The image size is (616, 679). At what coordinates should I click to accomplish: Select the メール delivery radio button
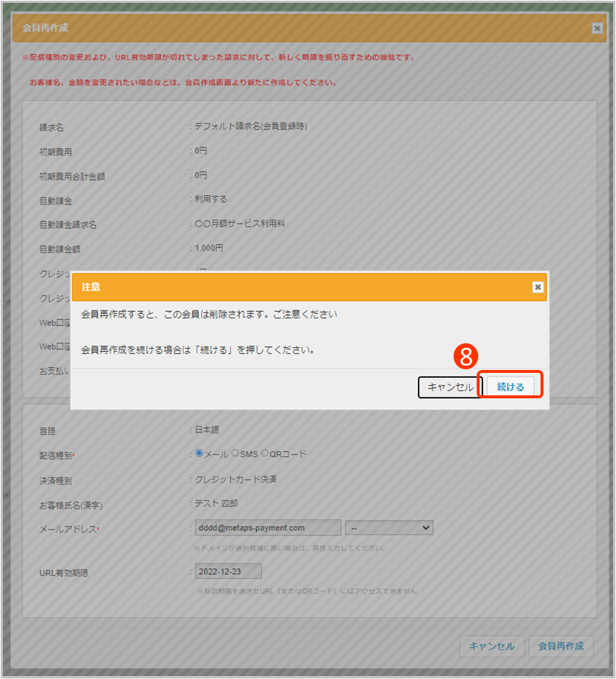coord(199,453)
